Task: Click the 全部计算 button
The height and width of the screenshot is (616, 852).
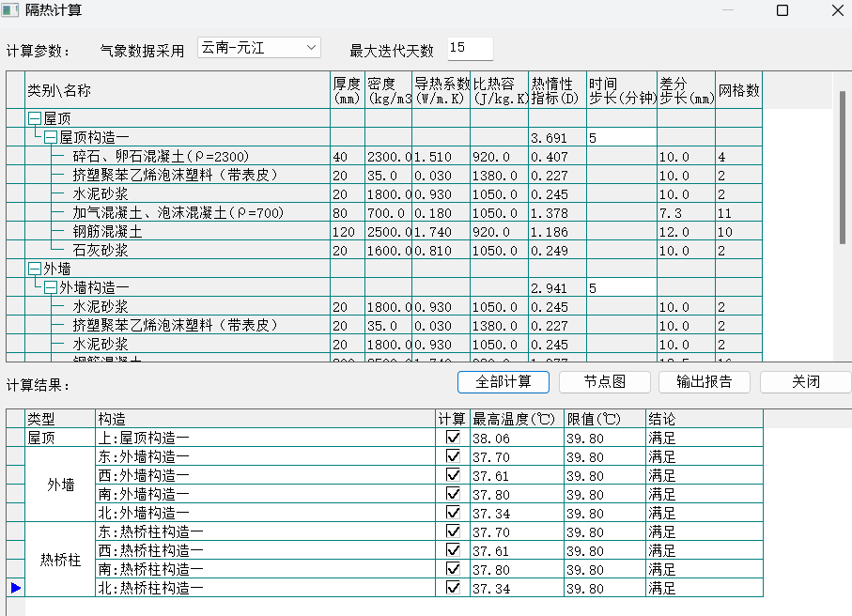Action: [503, 381]
